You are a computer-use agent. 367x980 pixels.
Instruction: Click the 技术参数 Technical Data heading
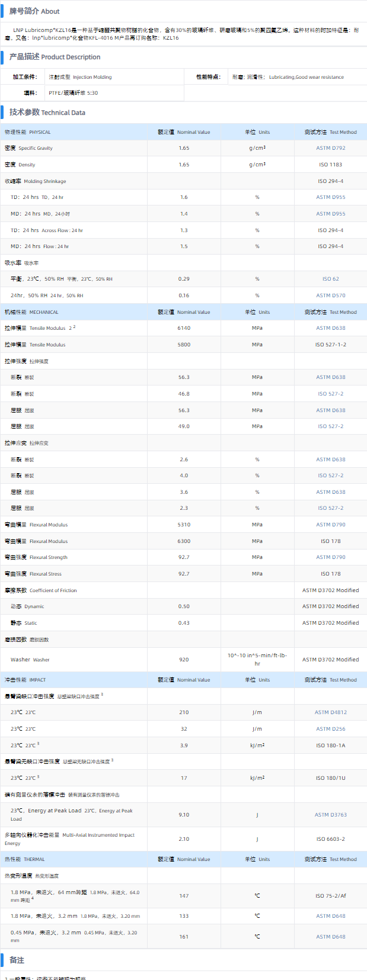[47, 112]
